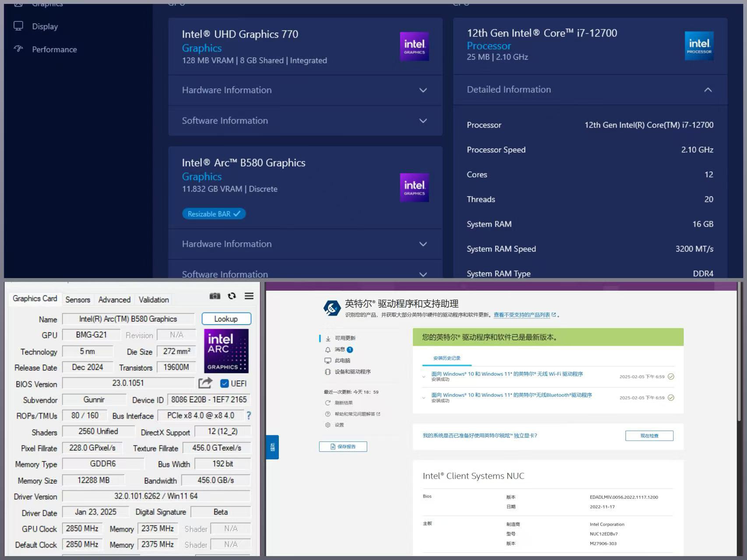Screen dimensions: 747x560
Task: Open the unsupported products list link
Action: click(x=525, y=315)
